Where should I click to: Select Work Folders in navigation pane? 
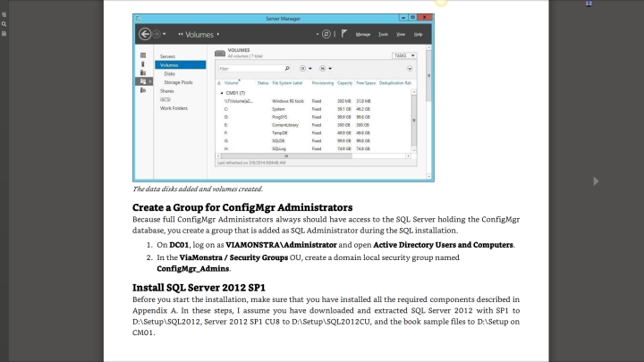pos(173,107)
